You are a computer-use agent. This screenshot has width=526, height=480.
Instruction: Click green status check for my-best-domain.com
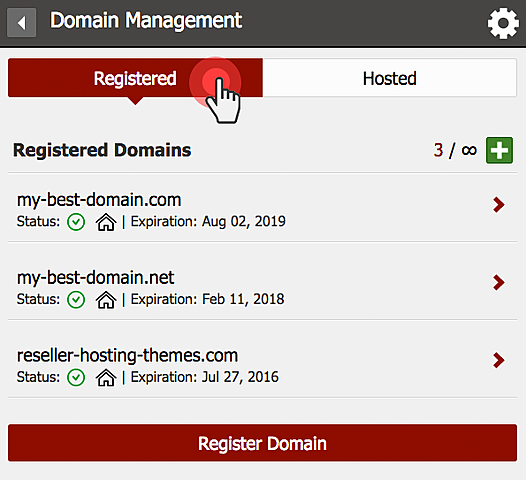click(x=76, y=222)
